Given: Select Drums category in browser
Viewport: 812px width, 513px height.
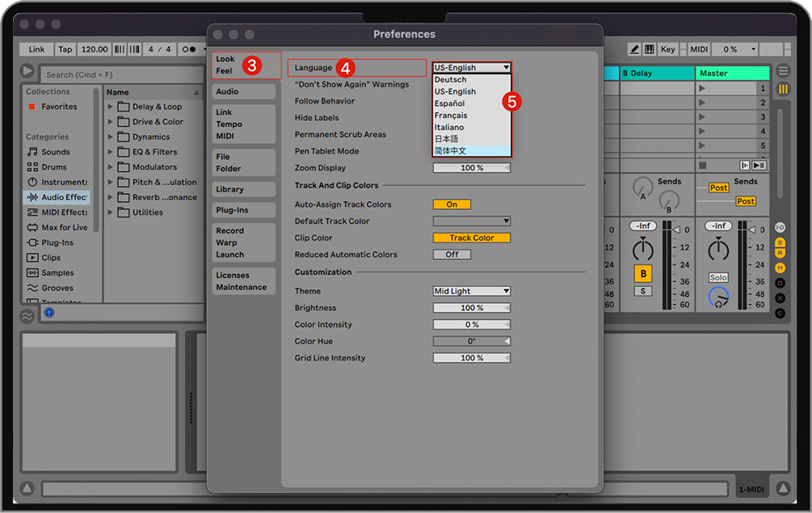Looking at the screenshot, I should pos(54,167).
